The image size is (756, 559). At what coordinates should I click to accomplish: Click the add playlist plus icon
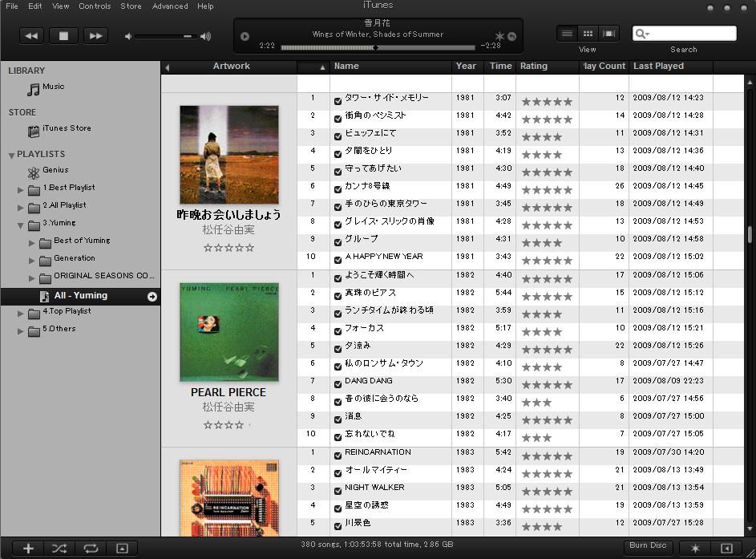[x=28, y=549]
